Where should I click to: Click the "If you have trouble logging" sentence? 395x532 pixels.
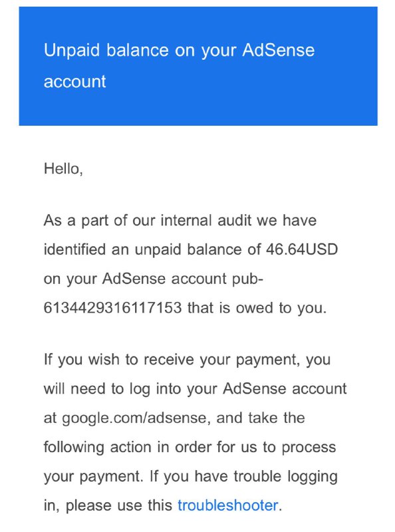coord(243,477)
